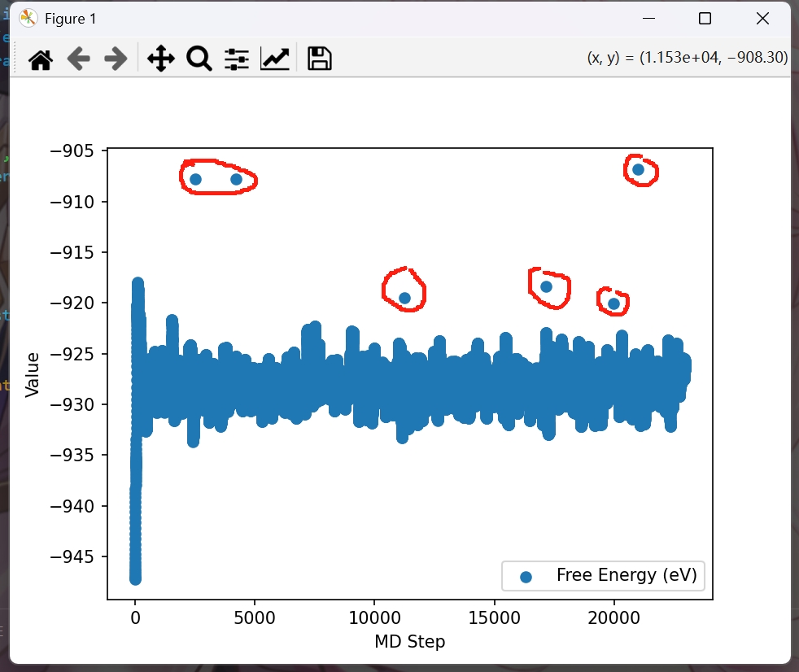The image size is (799, 672).
Task: Select the Zoom to rectangle tool
Action: click(199, 59)
